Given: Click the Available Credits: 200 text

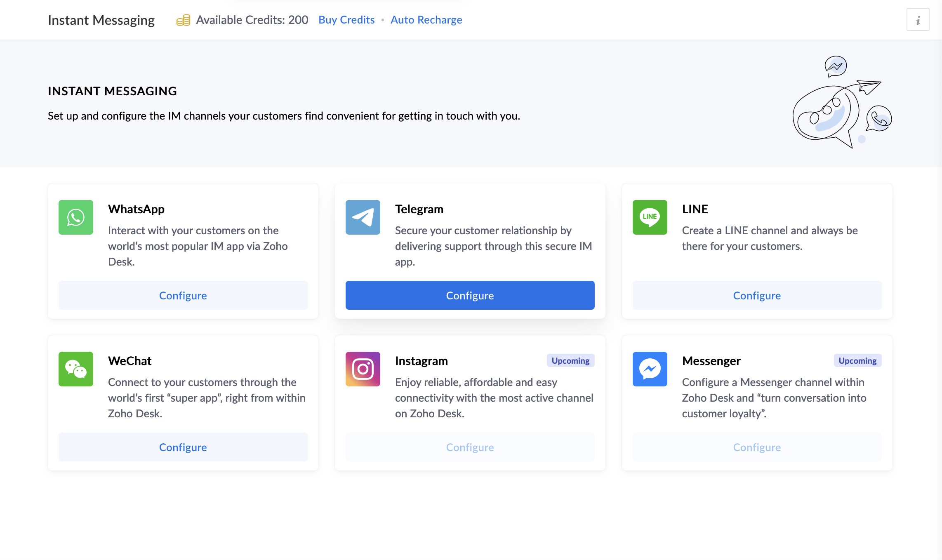Looking at the screenshot, I should coord(252,20).
